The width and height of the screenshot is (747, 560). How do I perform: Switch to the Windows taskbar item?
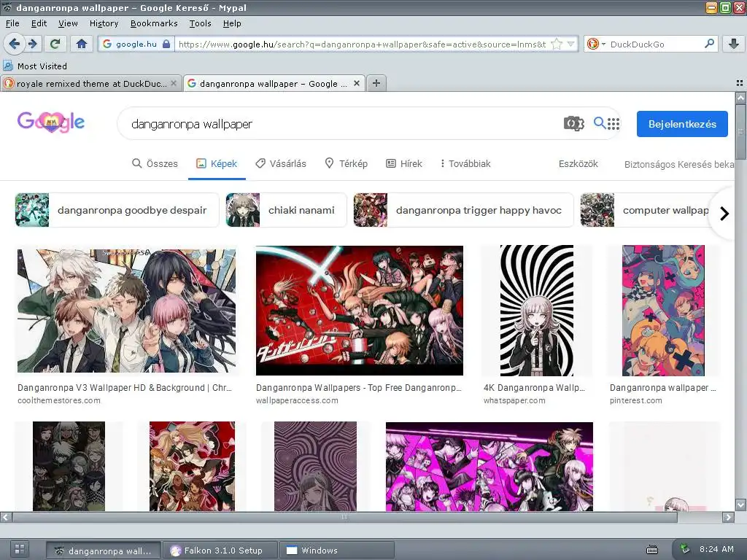(337, 551)
